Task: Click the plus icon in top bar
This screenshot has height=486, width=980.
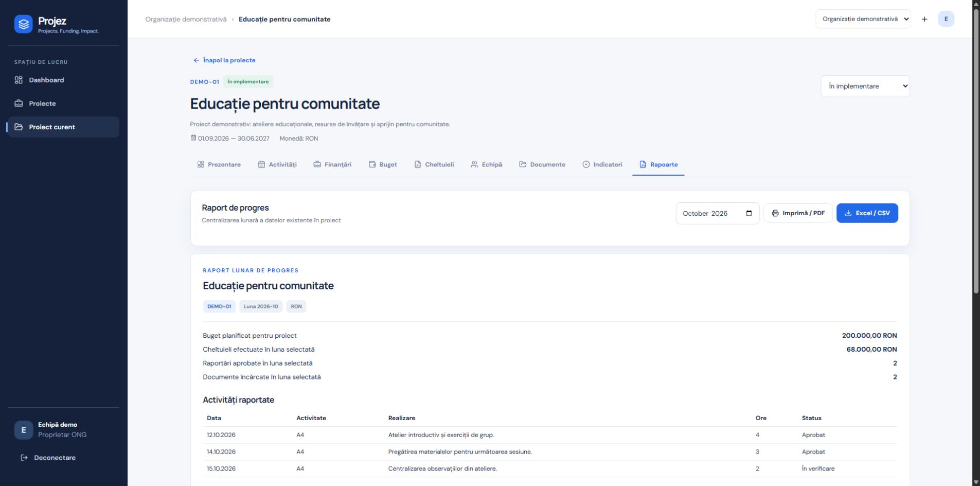Action: [x=924, y=19]
